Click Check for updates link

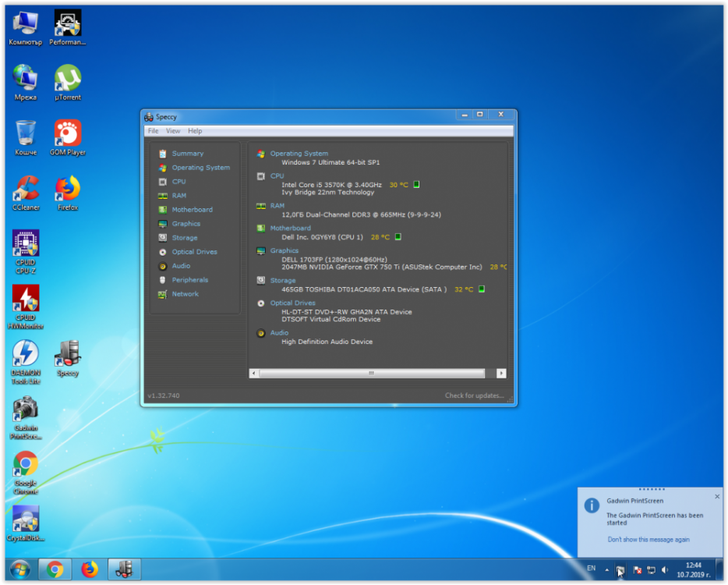point(474,395)
